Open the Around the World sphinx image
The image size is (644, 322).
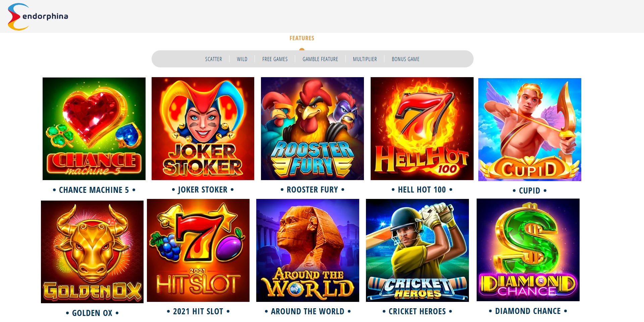coord(308,251)
